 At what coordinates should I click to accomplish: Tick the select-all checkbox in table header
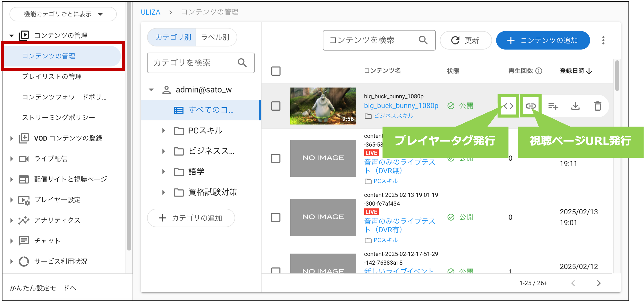tap(276, 71)
